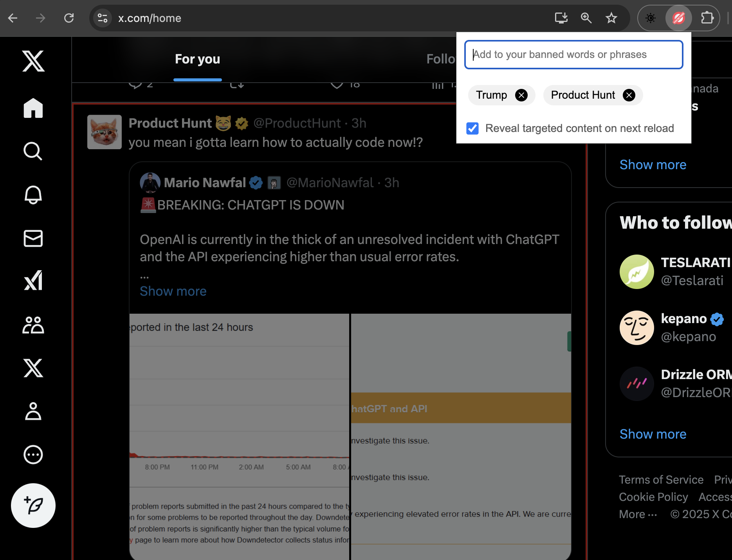
Task: Open the left Downdetector chart image
Action: (239, 437)
